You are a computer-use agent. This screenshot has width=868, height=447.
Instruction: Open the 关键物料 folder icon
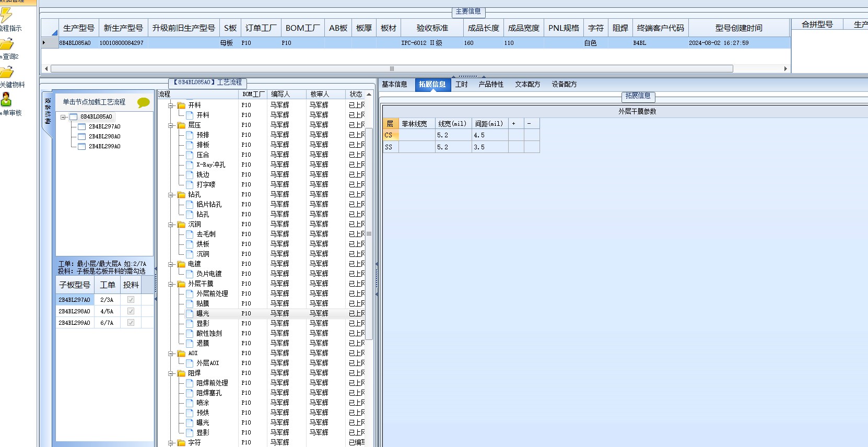(6, 73)
